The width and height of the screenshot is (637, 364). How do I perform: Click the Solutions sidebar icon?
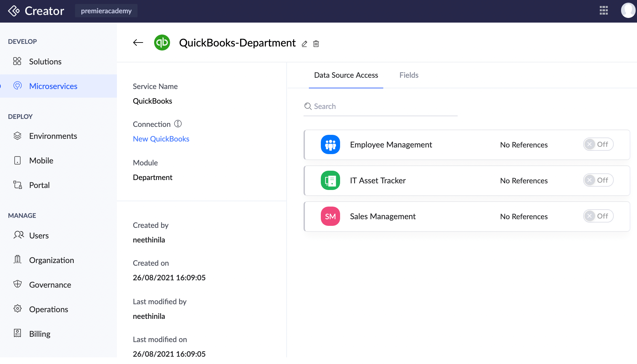17,61
